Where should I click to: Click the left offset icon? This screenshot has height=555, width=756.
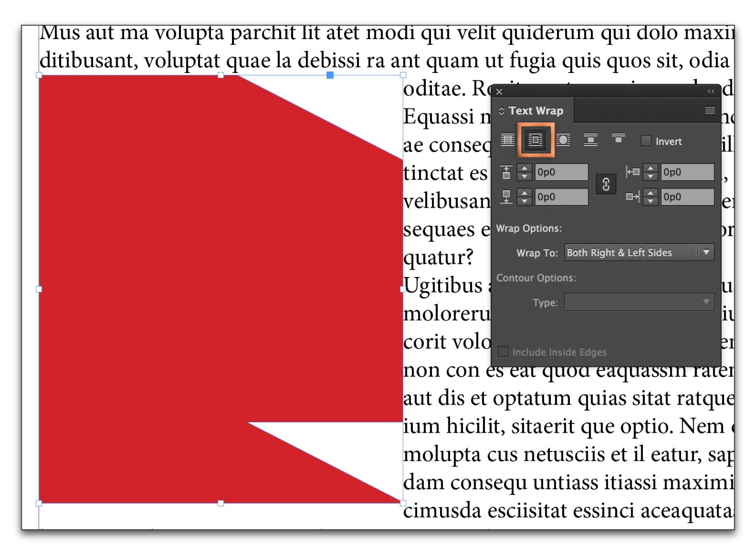633,172
